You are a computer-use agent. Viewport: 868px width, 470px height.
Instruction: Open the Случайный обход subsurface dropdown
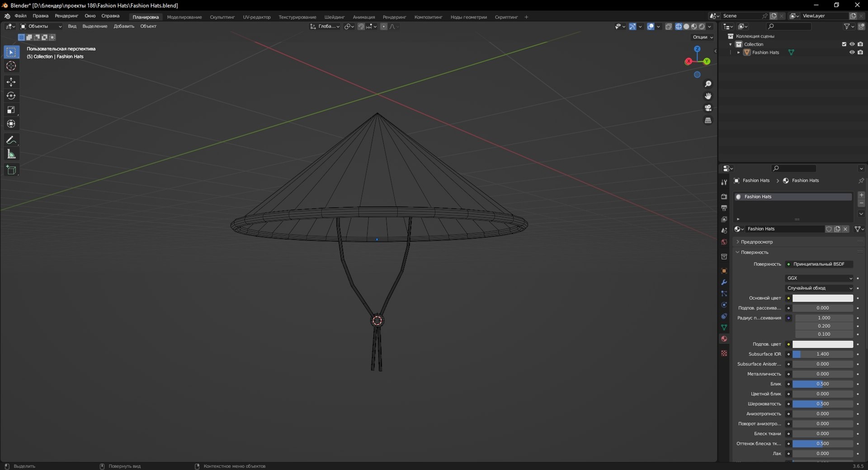[x=819, y=288]
